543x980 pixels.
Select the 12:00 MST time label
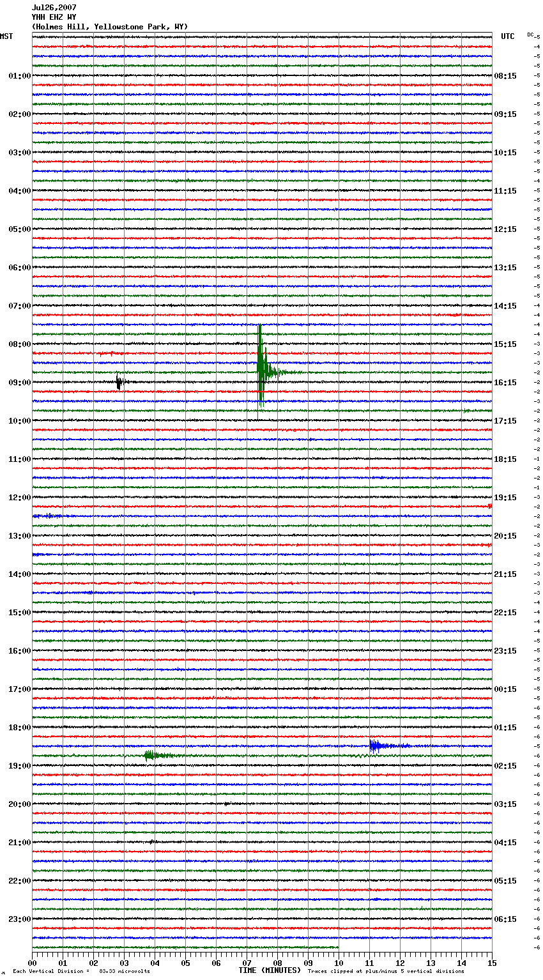20,498
